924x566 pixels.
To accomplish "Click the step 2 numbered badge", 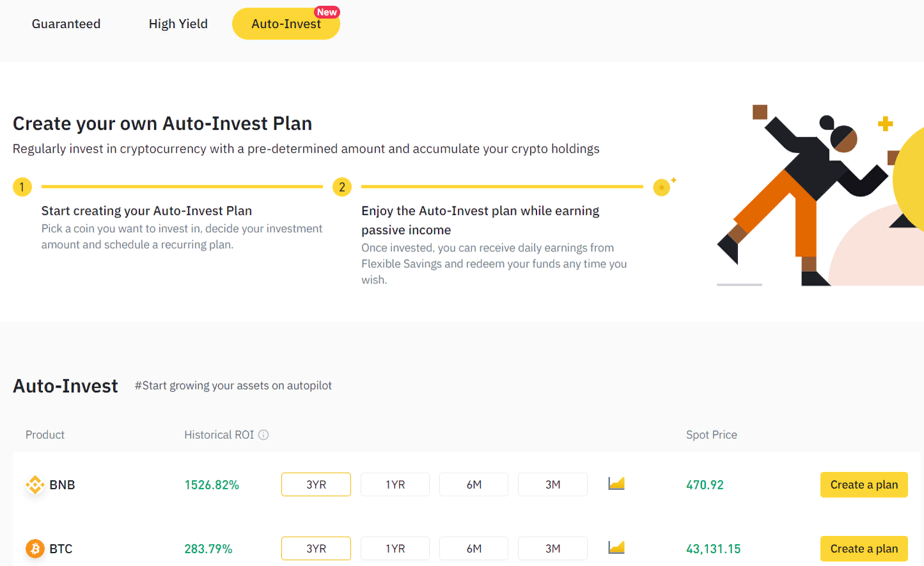I will click(x=341, y=187).
